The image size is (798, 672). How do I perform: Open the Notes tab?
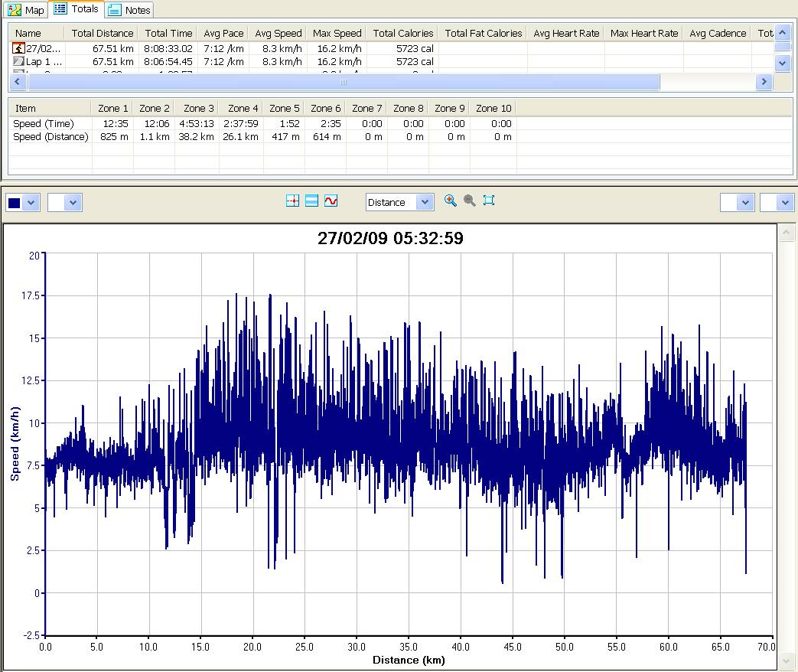coord(130,10)
